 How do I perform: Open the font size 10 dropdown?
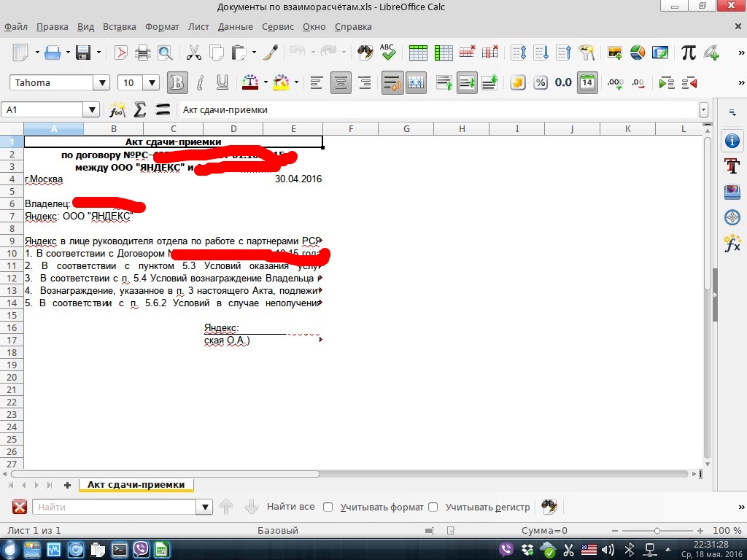coord(152,83)
